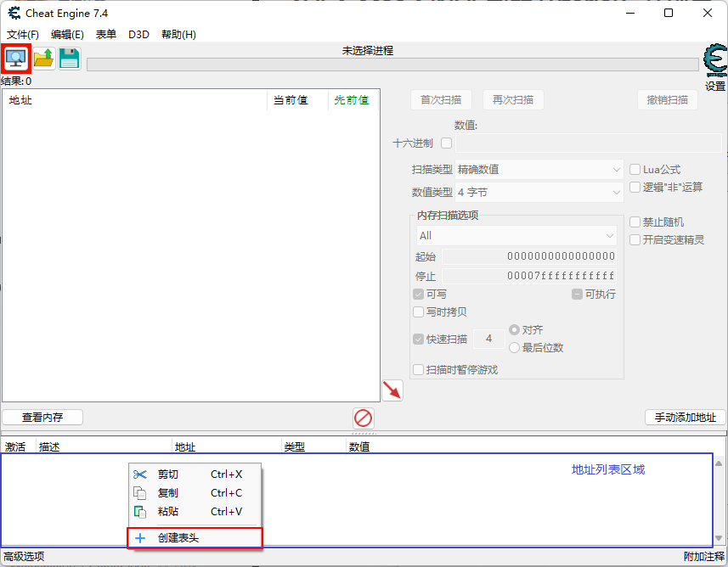This screenshot has height=567, width=728.
Task: Cancel the current scan with the red circle
Action: pyautogui.click(x=364, y=418)
